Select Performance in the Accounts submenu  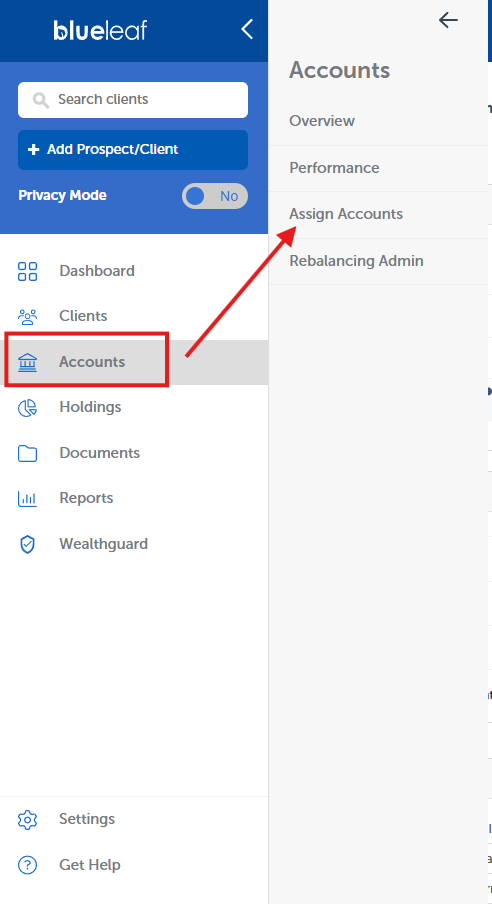click(335, 168)
